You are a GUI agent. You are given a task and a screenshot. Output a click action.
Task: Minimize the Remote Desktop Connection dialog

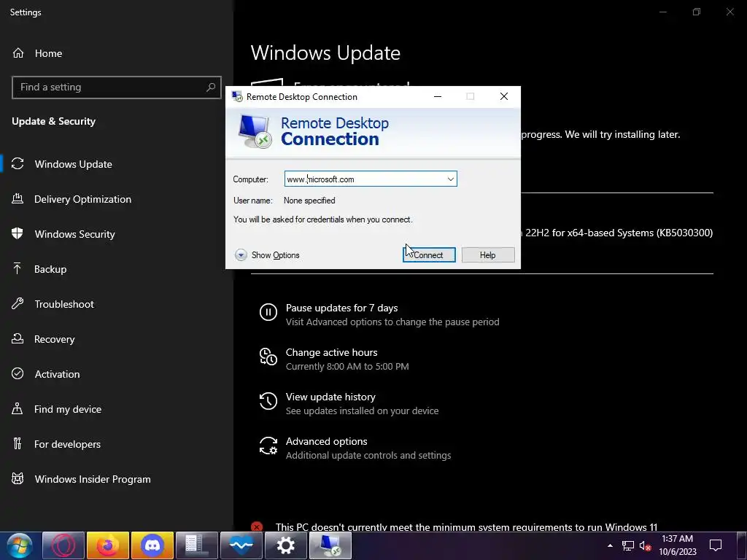438,97
